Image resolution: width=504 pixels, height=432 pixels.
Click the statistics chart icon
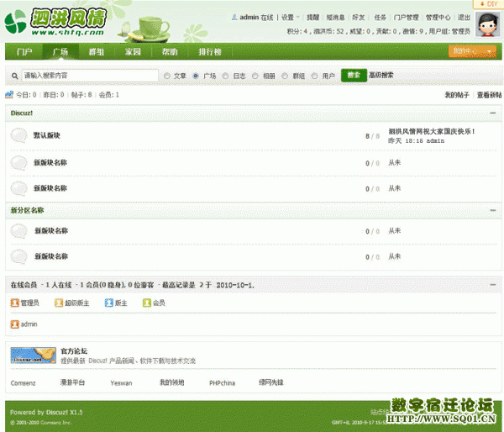pos(9,95)
